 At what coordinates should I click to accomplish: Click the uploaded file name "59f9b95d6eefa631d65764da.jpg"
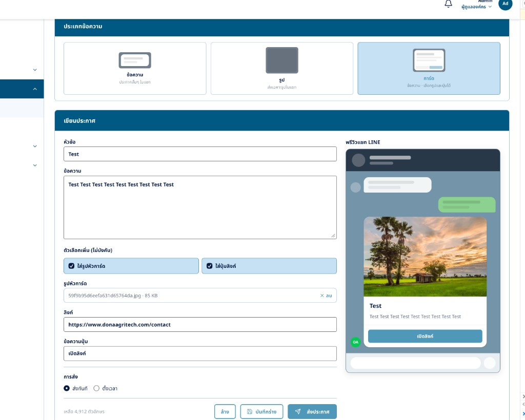pyautogui.click(x=105, y=296)
